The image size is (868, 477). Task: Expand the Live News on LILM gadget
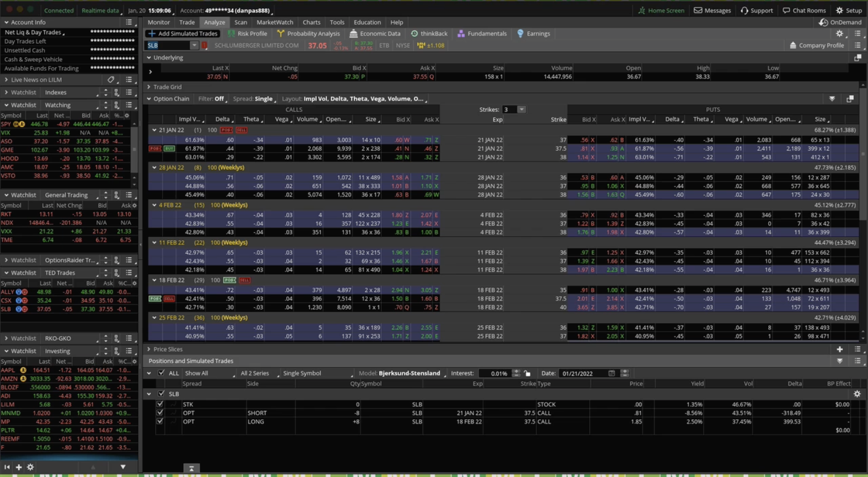tap(6, 80)
